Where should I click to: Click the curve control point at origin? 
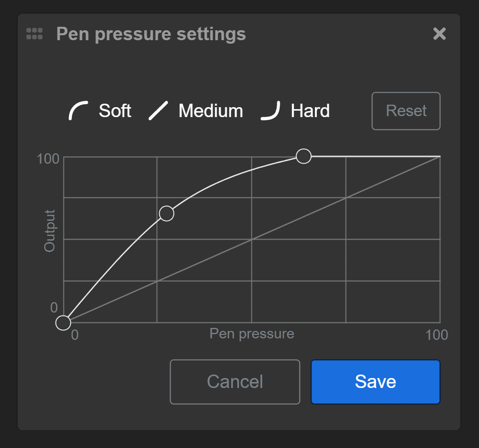(x=63, y=323)
